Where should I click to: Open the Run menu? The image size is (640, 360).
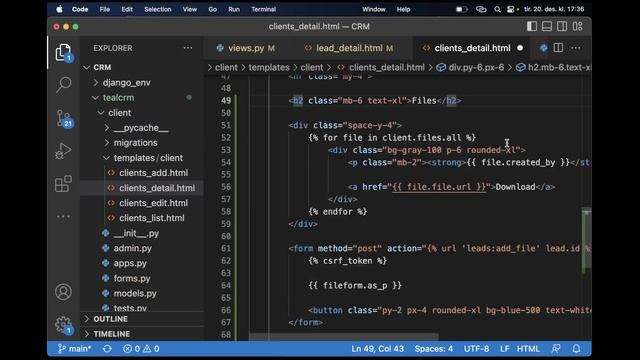coord(234,9)
